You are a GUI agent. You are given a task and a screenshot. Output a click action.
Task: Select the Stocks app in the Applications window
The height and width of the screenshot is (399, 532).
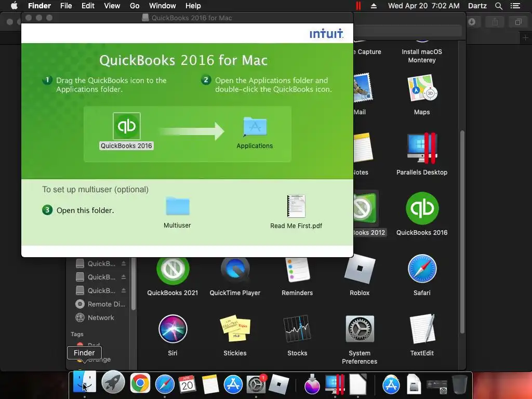coord(297,329)
